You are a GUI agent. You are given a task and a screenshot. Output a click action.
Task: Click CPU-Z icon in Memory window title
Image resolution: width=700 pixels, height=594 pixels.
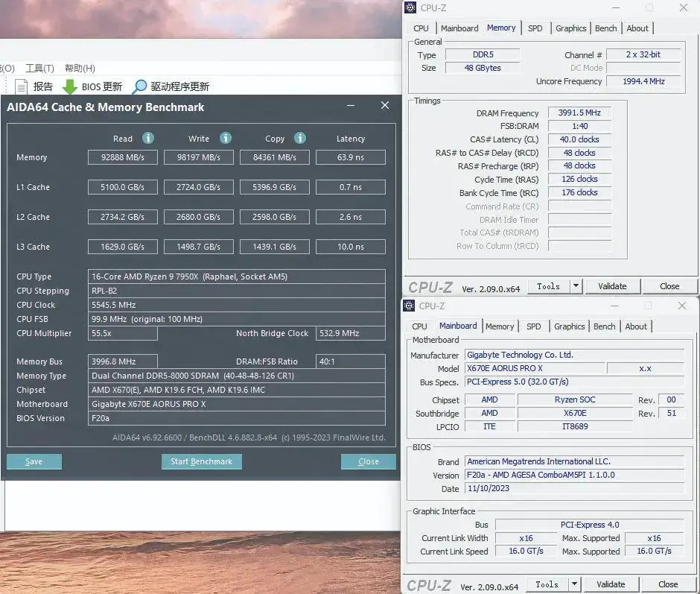[x=410, y=7]
